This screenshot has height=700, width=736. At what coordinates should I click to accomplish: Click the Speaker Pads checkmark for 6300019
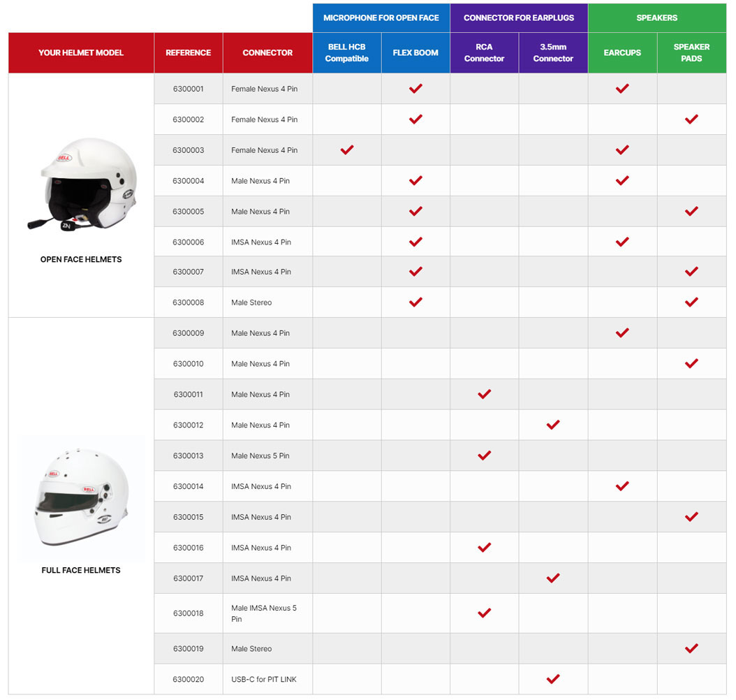[691, 648]
